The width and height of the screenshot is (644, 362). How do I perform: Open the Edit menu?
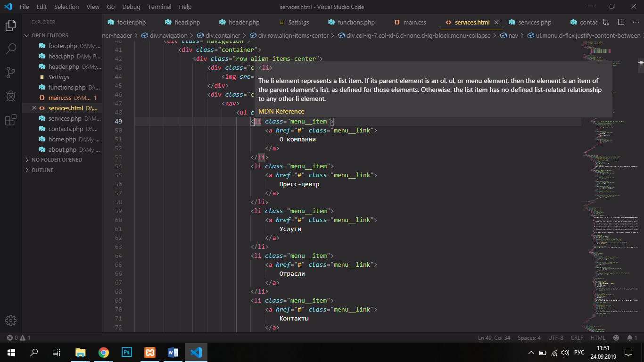click(x=41, y=7)
